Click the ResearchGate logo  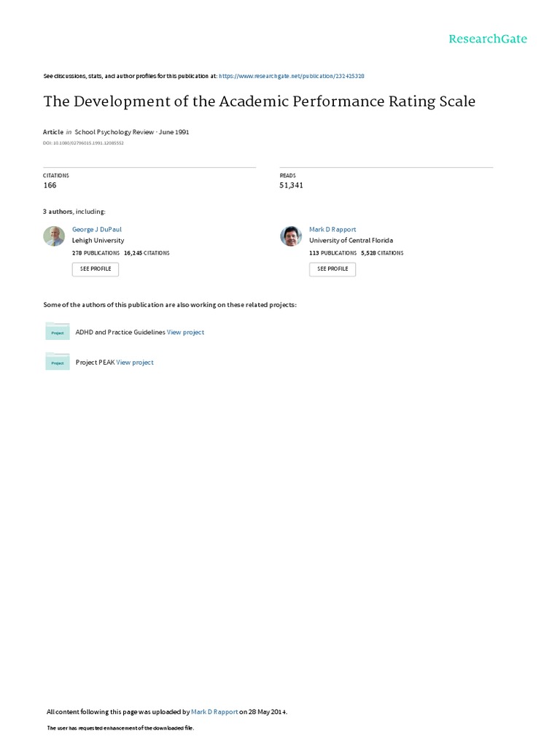[x=488, y=39]
